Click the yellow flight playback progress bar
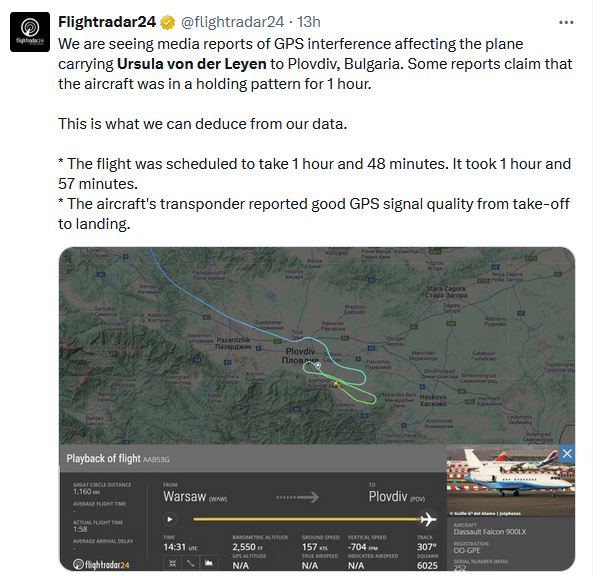 pos(300,519)
